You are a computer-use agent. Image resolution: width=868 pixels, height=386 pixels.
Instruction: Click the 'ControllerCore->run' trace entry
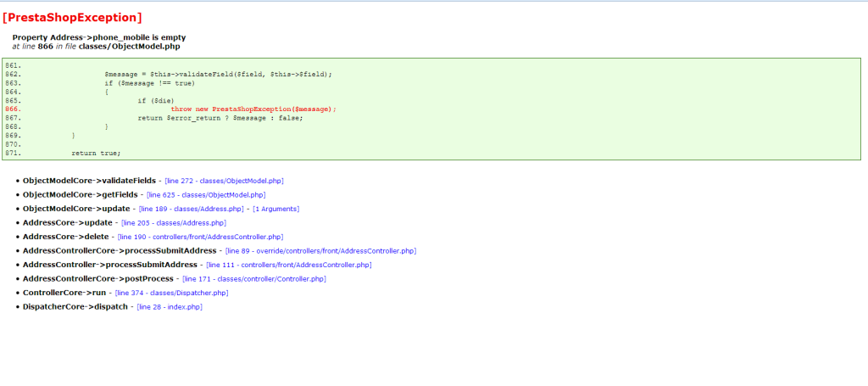click(x=64, y=293)
